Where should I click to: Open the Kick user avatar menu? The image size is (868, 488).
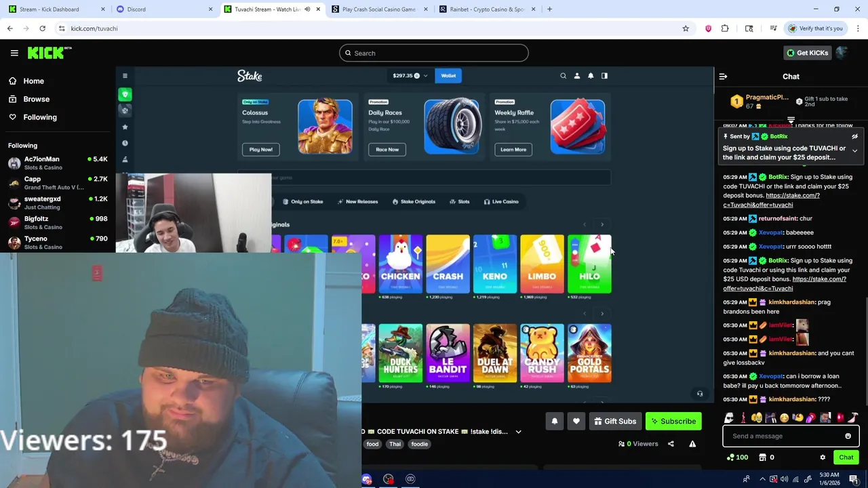(x=842, y=53)
